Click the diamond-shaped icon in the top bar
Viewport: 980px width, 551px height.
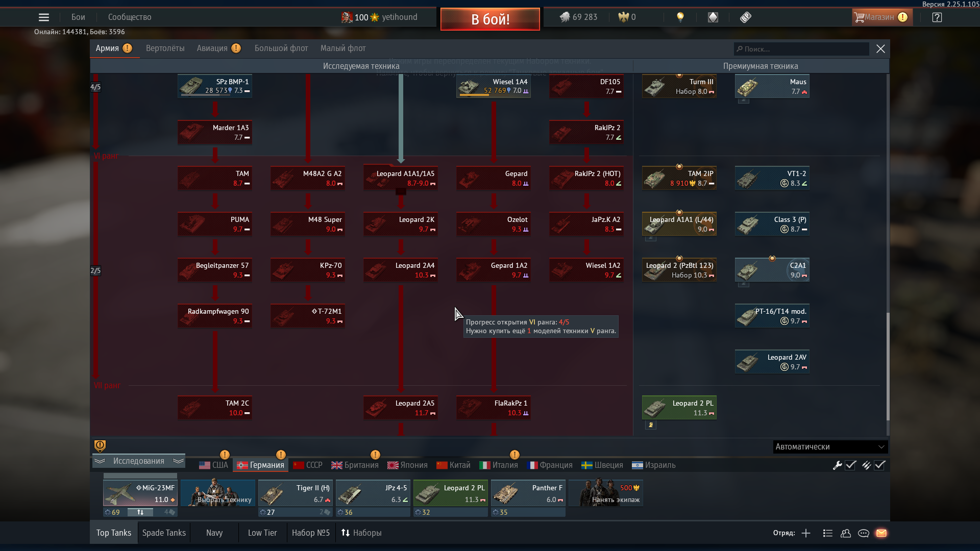point(713,17)
